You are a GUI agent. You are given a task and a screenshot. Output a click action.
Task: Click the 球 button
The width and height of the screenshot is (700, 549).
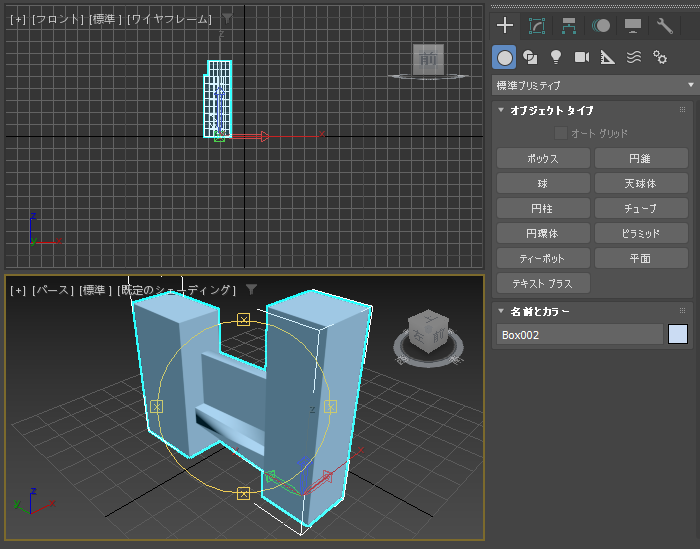tap(543, 183)
